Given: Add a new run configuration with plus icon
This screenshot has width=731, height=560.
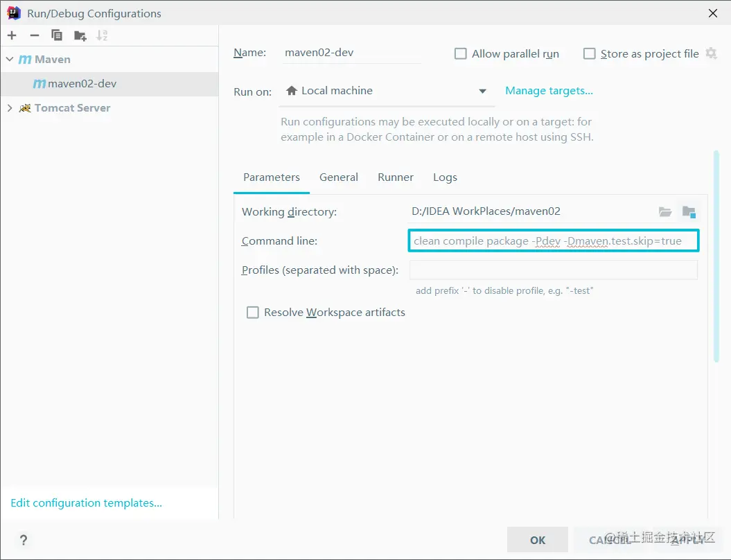Looking at the screenshot, I should pyautogui.click(x=12, y=35).
